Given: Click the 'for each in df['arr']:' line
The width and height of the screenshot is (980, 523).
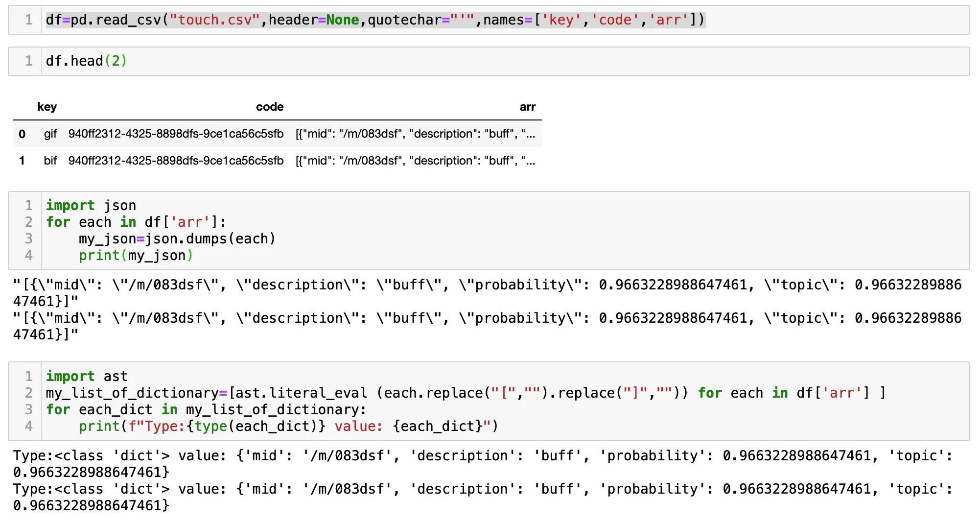Looking at the screenshot, I should [136, 222].
